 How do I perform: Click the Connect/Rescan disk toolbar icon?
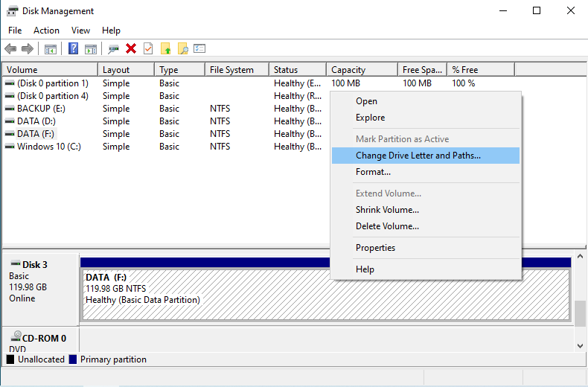[113, 49]
